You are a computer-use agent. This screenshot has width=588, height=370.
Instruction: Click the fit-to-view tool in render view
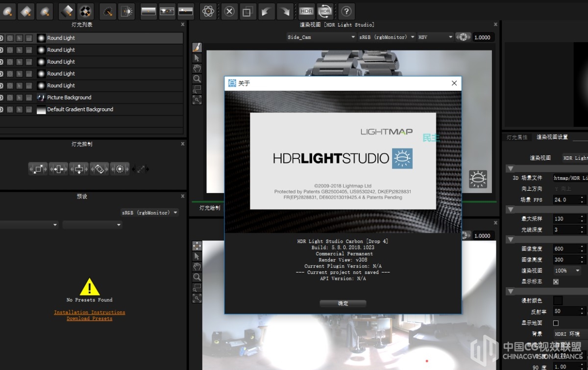[x=196, y=99]
